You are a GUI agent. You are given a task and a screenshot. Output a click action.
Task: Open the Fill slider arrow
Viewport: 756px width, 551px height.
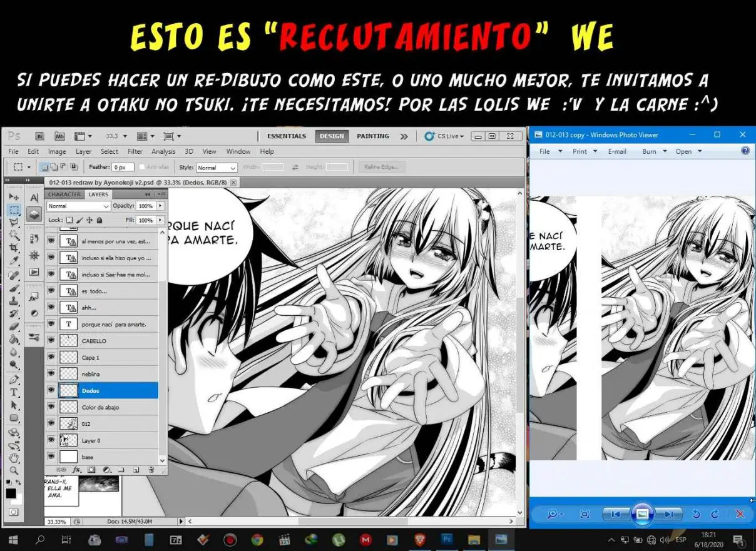tap(161, 220)
